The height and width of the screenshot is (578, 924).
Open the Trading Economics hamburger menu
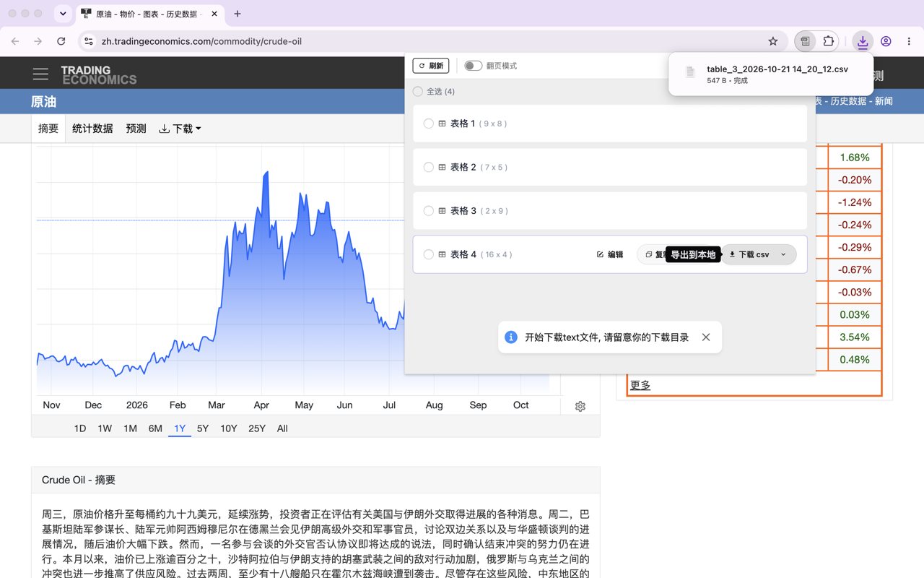pos(40,74)
